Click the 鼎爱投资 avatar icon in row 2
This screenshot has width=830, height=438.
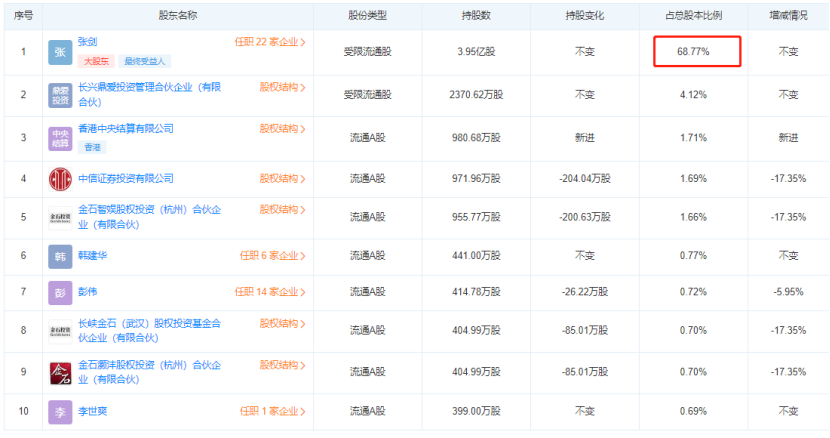[60, 95]
